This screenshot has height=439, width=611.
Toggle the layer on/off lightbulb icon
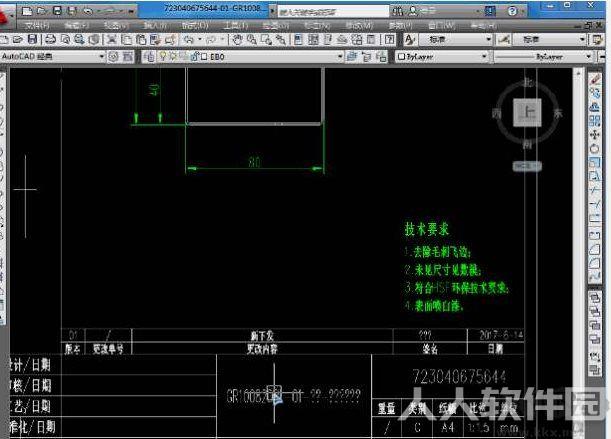pos(163,56)
